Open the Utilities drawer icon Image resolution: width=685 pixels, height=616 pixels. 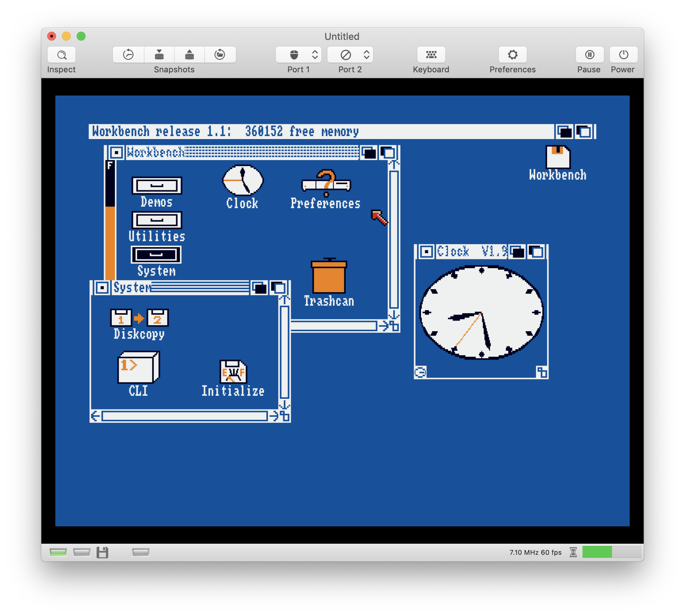(x=157, y=220)
